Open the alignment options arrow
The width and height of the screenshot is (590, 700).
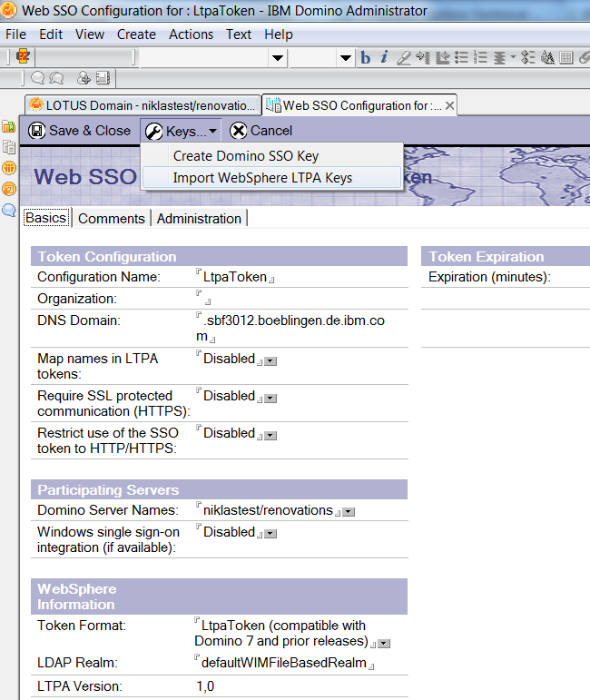coord(512,57)
